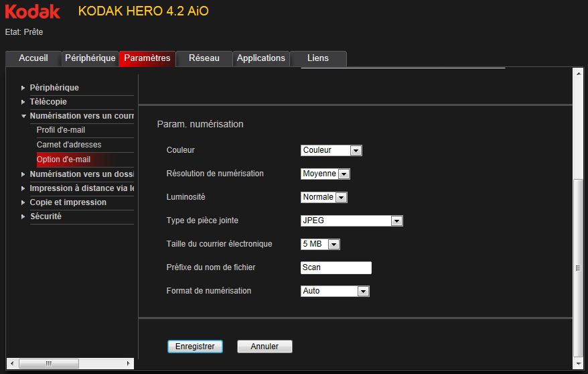Select Carnet d'adresses in sidebar
Screen dimensions: 588x374
[x=69, y=145]
